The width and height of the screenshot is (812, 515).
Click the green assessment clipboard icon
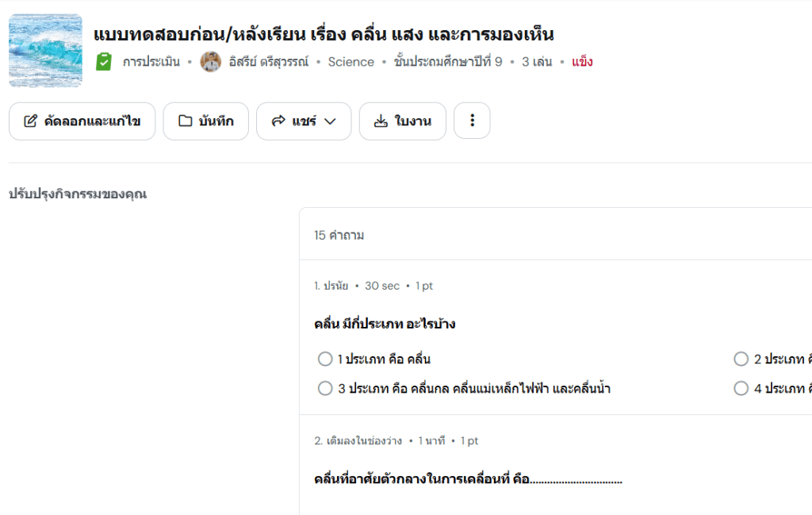point(104,62)
